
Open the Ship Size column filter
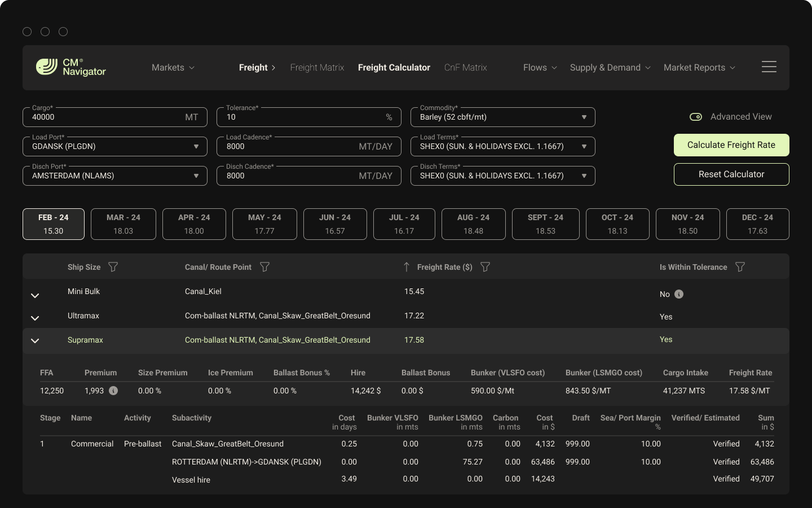(113, 267)
